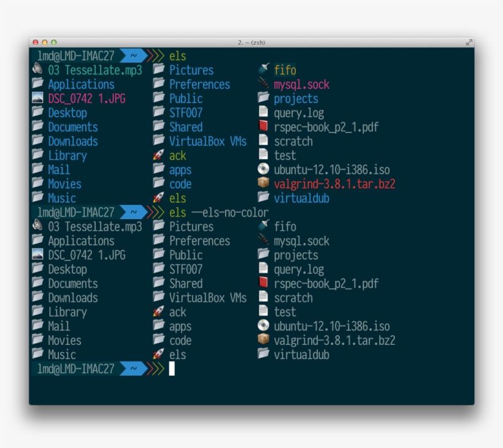Click the pinwheel icon beside fifo
The image size is (503, 448).
pos(263,69)
